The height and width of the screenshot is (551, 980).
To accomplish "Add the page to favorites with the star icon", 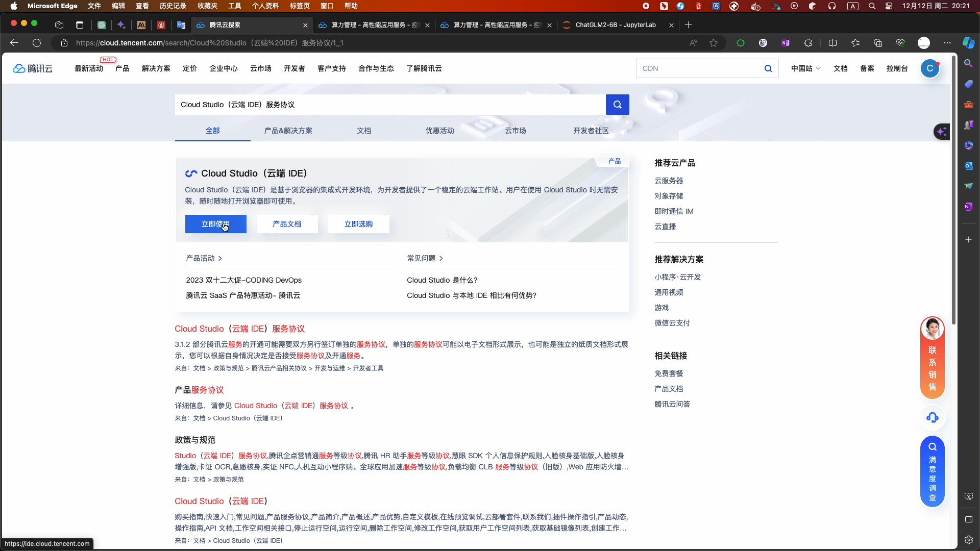I will pos(714,43).
